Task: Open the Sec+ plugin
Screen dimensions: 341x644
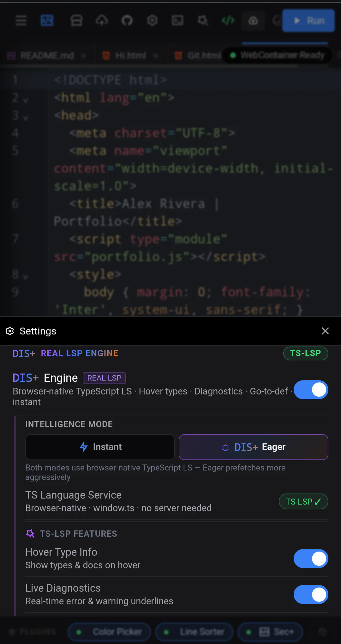Action: click(270, 632)
